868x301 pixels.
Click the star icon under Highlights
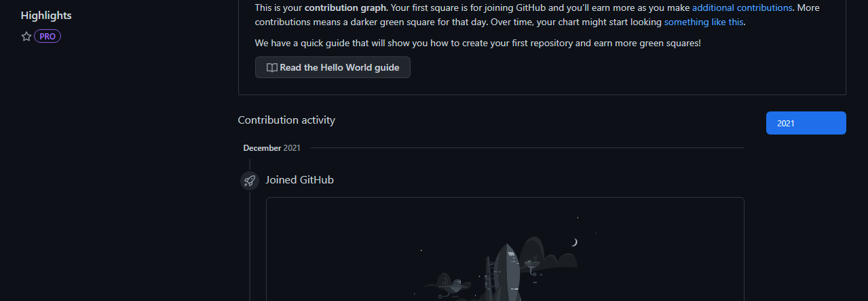click(26, 37)
